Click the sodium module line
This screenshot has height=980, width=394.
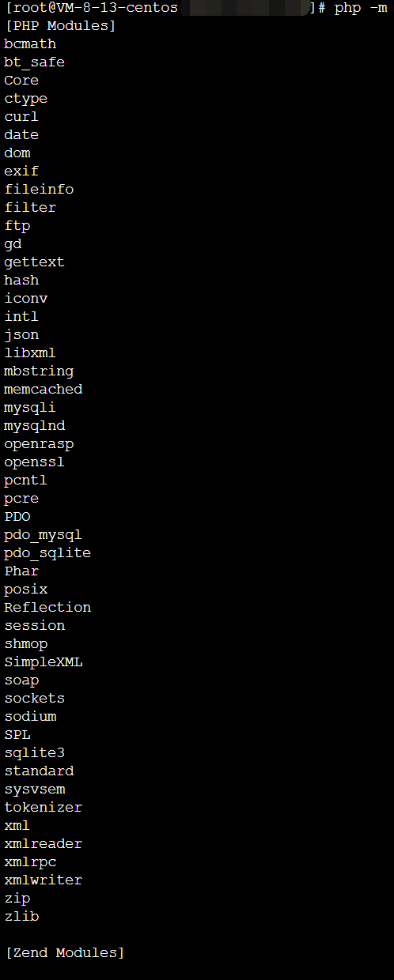(30, 717)
